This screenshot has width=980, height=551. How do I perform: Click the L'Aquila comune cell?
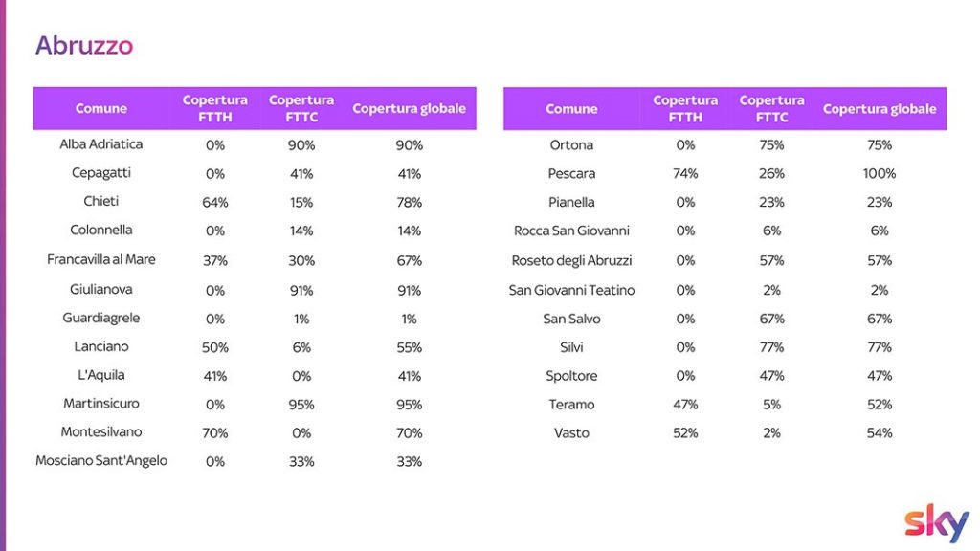coord(101,375)
